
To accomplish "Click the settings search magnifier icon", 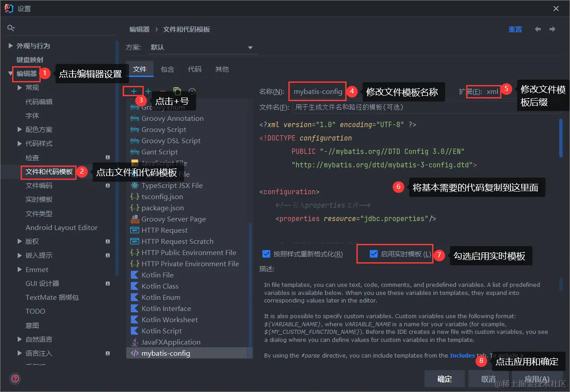I will pos(11,28).
